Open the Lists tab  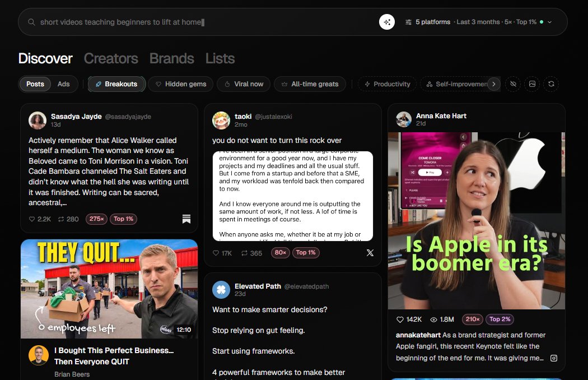[220, 59]
